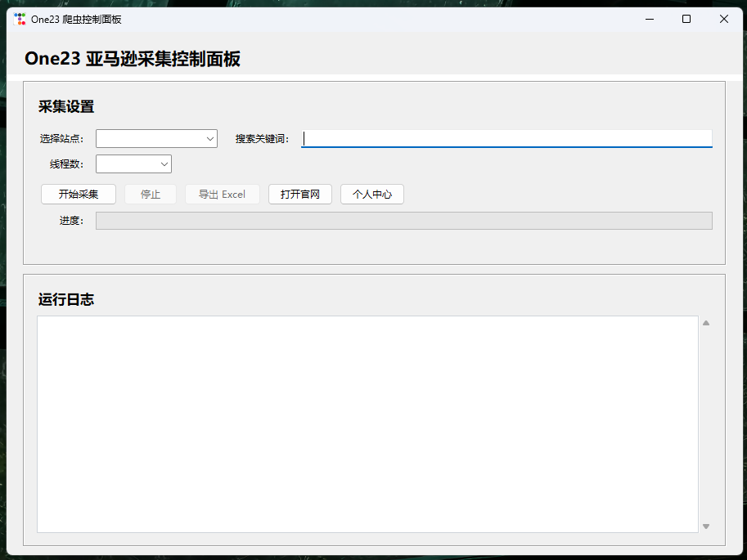
Task: Click the One23 app icon in title bar
Action: tap(20, 19)
